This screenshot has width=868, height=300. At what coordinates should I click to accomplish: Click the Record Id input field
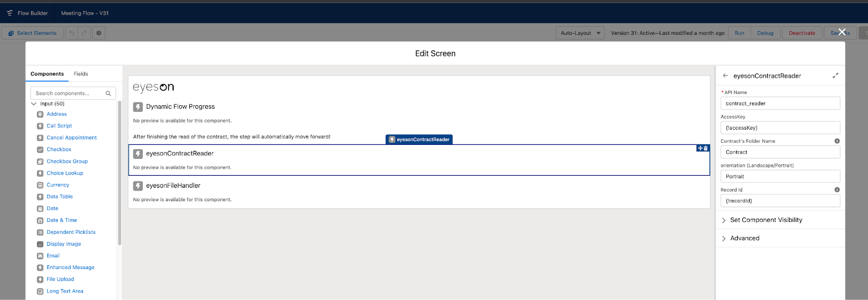[x=780, y=201]
